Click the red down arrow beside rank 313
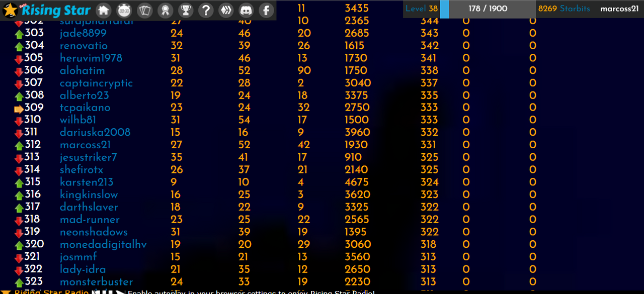644x294 pixels. click(x=19, y=159)
